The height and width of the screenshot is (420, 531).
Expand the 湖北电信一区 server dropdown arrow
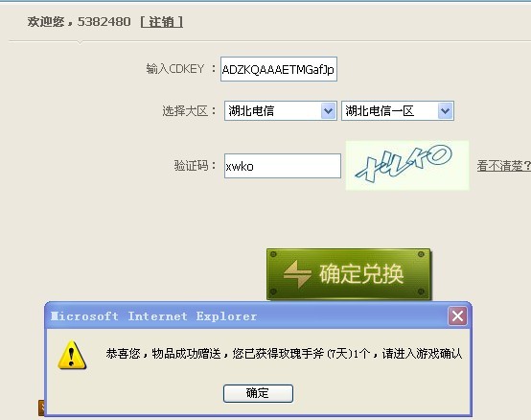(446, 111)
